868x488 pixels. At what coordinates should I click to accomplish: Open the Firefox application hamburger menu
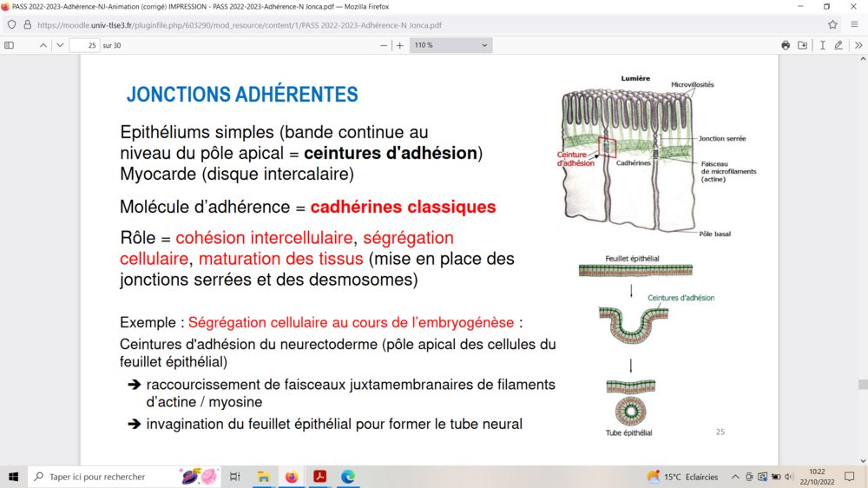coord(856,25)
